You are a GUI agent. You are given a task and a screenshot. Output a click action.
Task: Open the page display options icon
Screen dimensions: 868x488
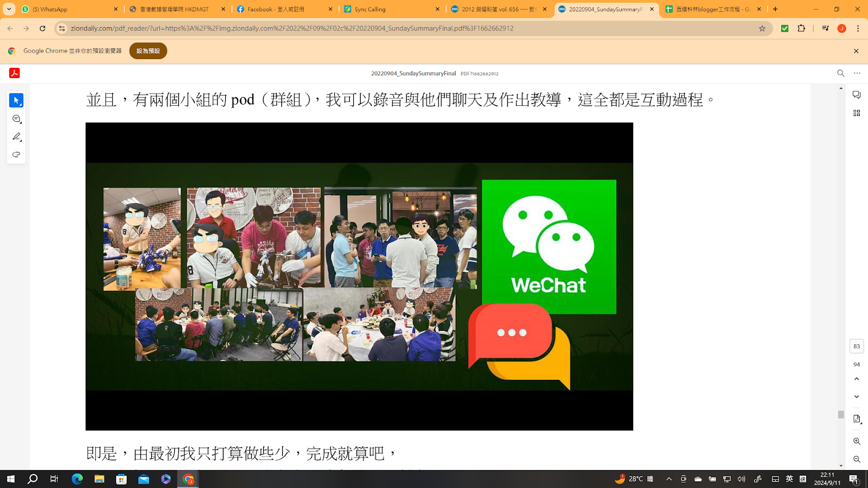tap(857, 419)
